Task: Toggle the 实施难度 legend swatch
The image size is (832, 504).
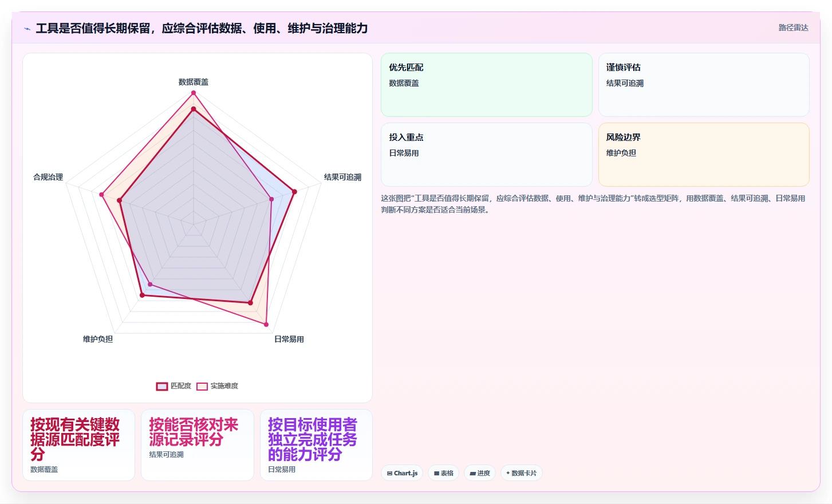Action: pos(202,386)
